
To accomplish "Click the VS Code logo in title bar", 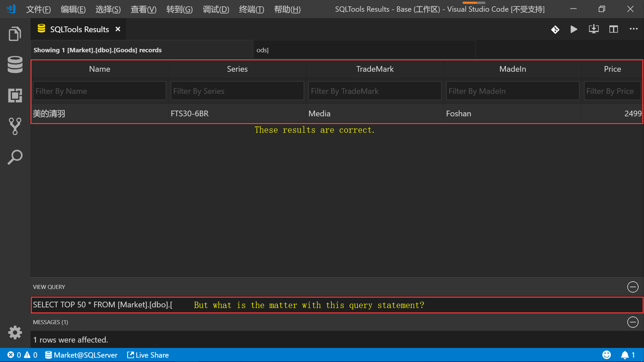I will tap(11, 9).
